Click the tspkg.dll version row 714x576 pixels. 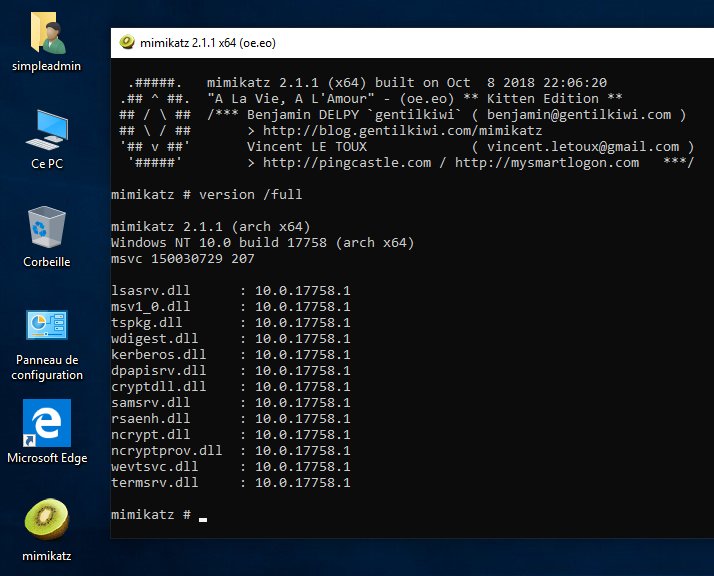point(231,322)
